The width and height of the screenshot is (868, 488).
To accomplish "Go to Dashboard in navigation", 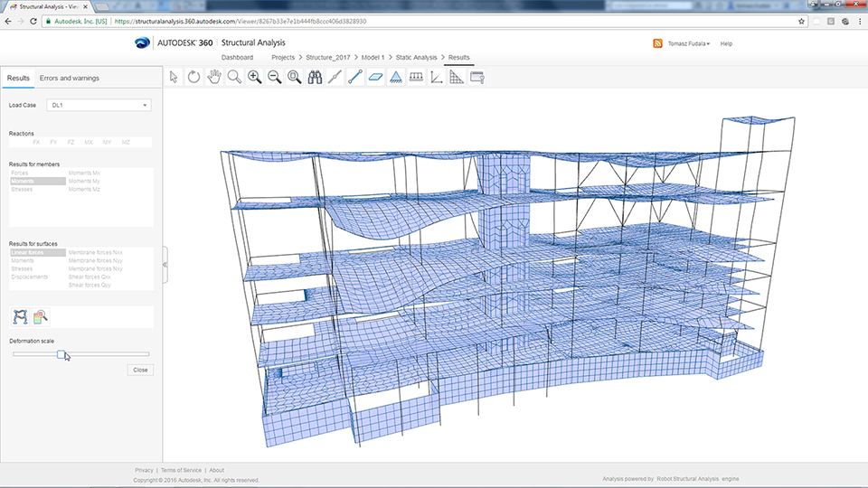I will pos(238,58).
